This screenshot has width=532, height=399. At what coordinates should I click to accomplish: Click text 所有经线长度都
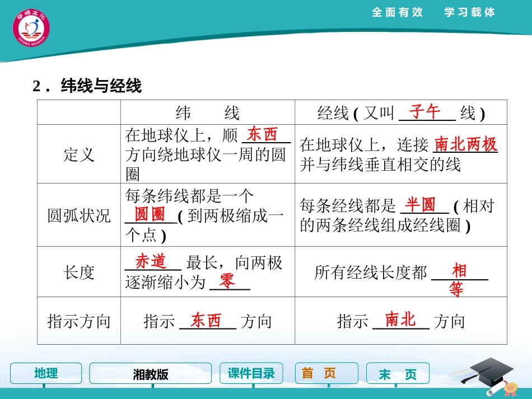pyautogui.click(x=371, y=272)
